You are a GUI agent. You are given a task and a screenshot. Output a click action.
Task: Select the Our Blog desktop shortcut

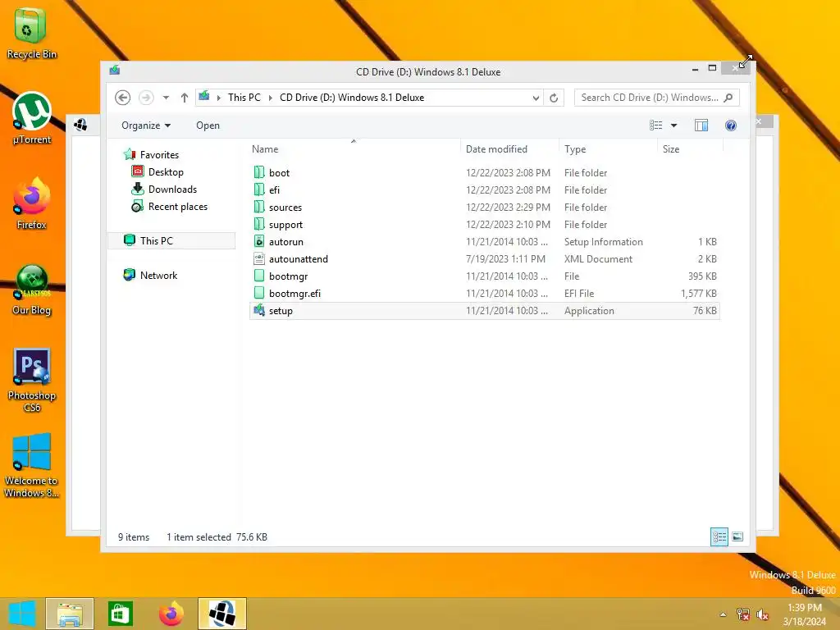coord(32,290)
